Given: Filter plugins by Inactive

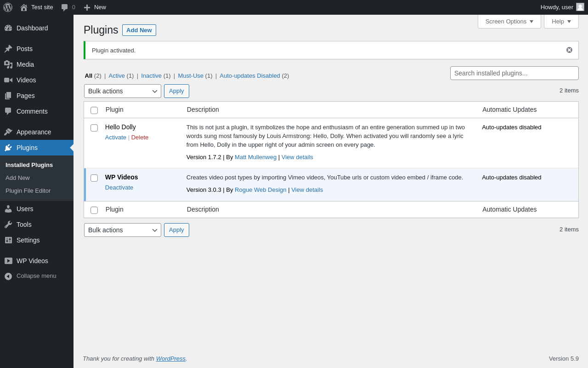Looking at the screenshot, I should click(151, 76).
